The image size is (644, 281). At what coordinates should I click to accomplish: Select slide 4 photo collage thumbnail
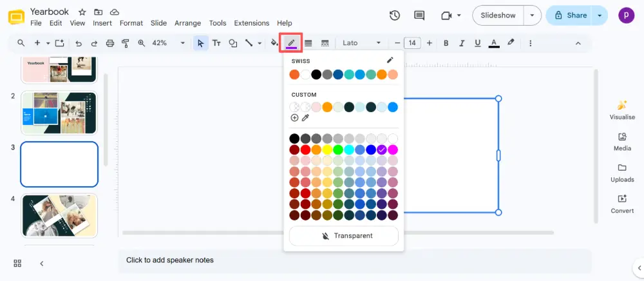pyautogui.click(x=59, y=215)
